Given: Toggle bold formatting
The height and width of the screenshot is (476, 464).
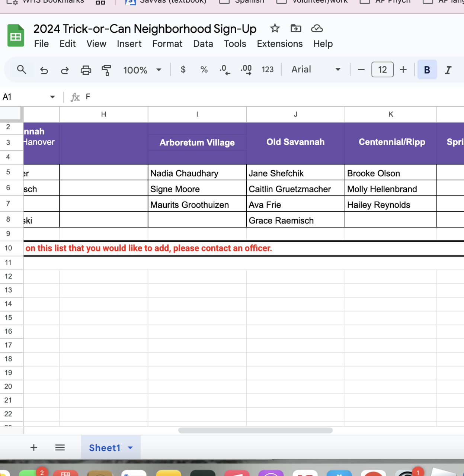Looking at the screenshot, I should coord(427,70).
